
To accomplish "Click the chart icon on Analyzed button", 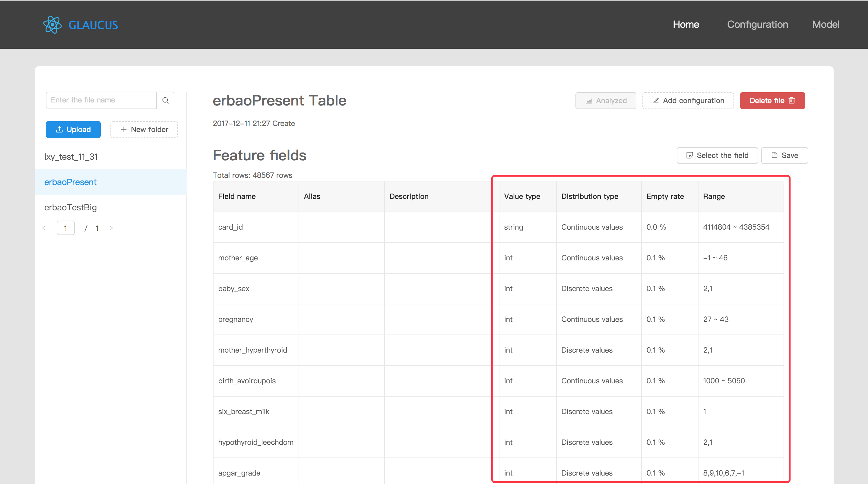I will (589, 100).
